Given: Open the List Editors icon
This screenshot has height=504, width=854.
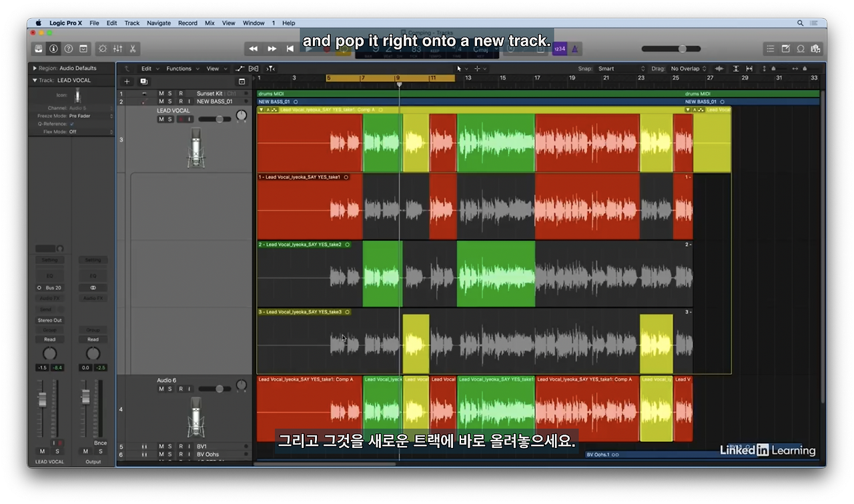Looking at the screenshot, I should point(770,49).
